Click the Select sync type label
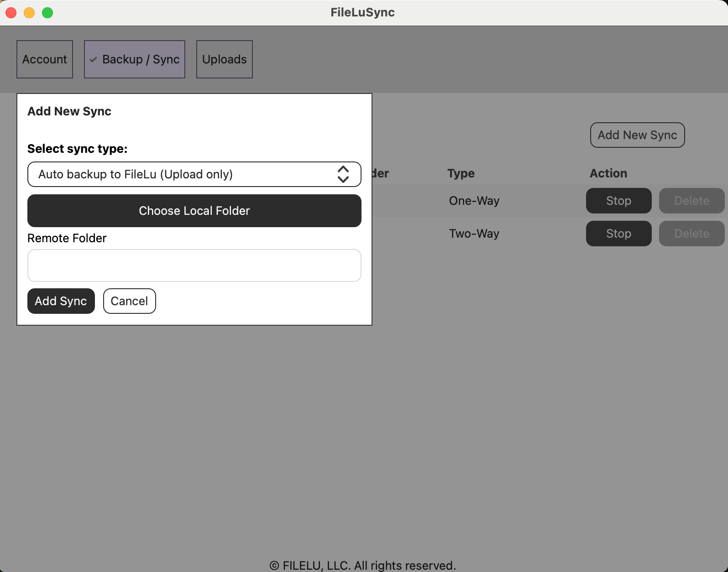728x572 pixels. (x=78, y=149)
